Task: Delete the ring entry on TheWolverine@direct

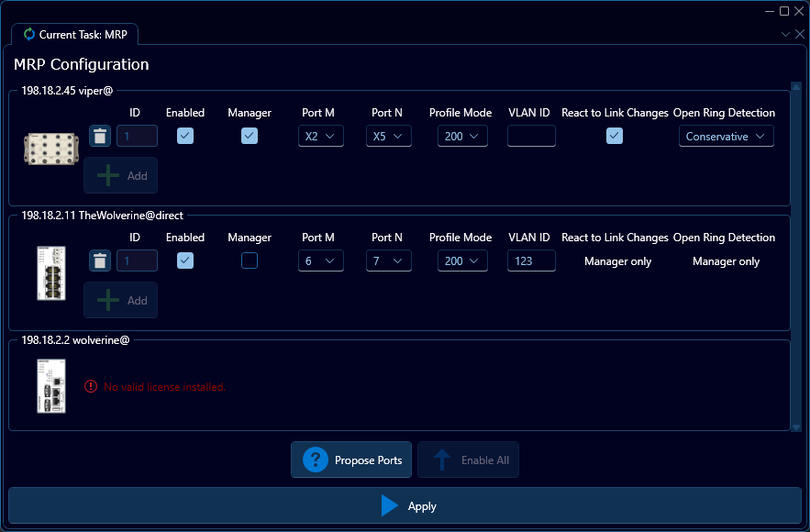Action: pyautogui.click(x=99, y=260)
